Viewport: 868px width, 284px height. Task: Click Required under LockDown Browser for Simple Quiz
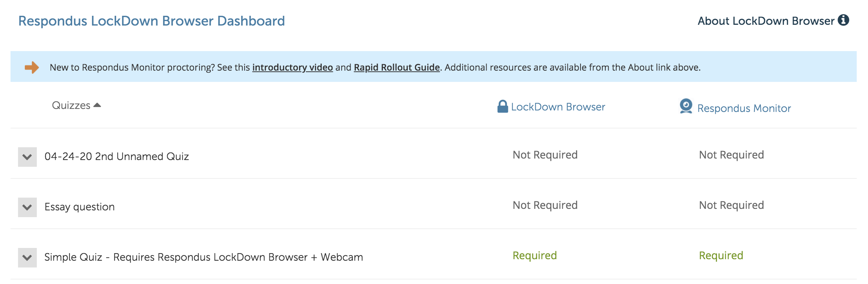535,255
